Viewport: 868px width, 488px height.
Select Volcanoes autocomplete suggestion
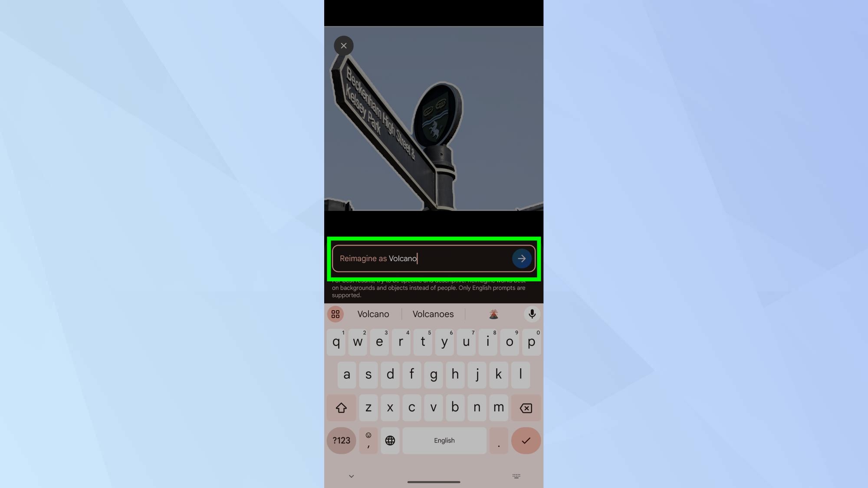[434, 314]
